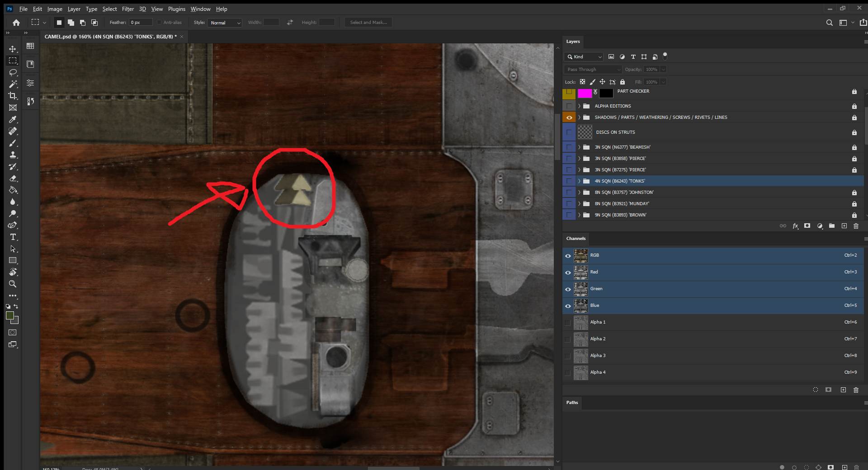Click the foreground color swatch
This screenshot has width=868, height=470.
[10, 316]
